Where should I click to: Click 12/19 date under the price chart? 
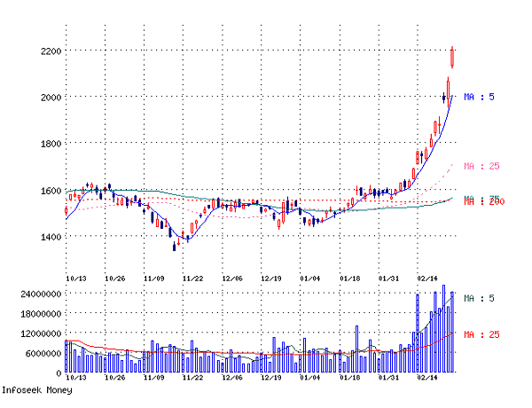(x=271, y=279)
